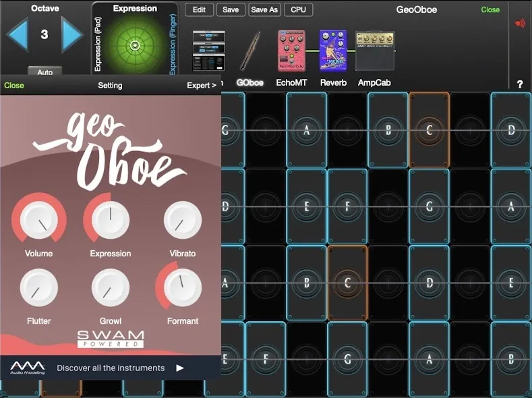Play the E pad in second row
The height and width of the screenshot is (398, 532).
tap(306, 206)
